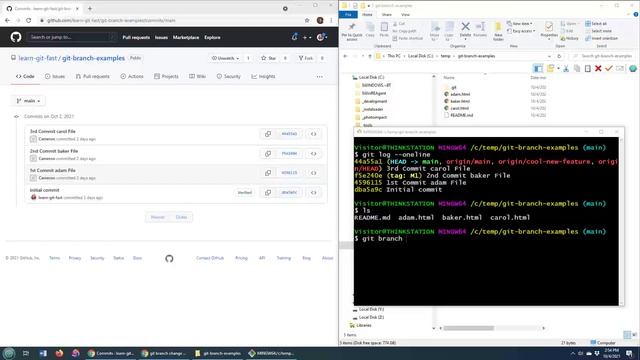Switch to the Insights repository tab
This screenshot has width=640, height=360.
263,76
